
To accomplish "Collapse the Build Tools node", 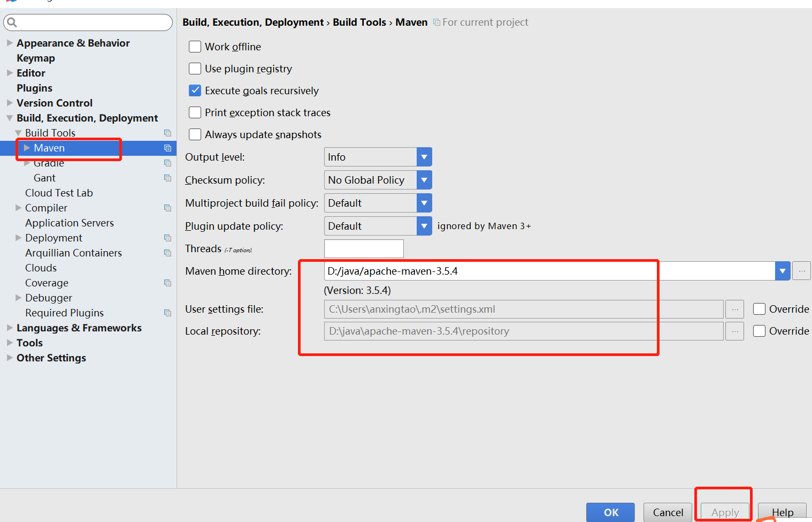I will pyautogui.click(x=18, y=133).
